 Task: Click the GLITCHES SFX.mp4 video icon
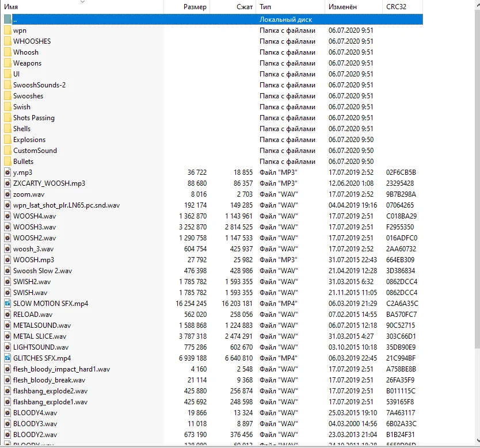click(7, 358)
